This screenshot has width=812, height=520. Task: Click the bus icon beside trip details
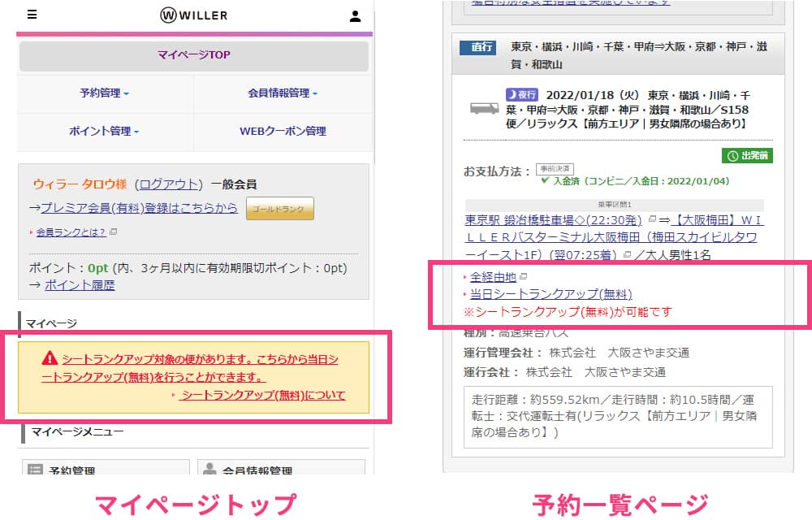[484, 109]
